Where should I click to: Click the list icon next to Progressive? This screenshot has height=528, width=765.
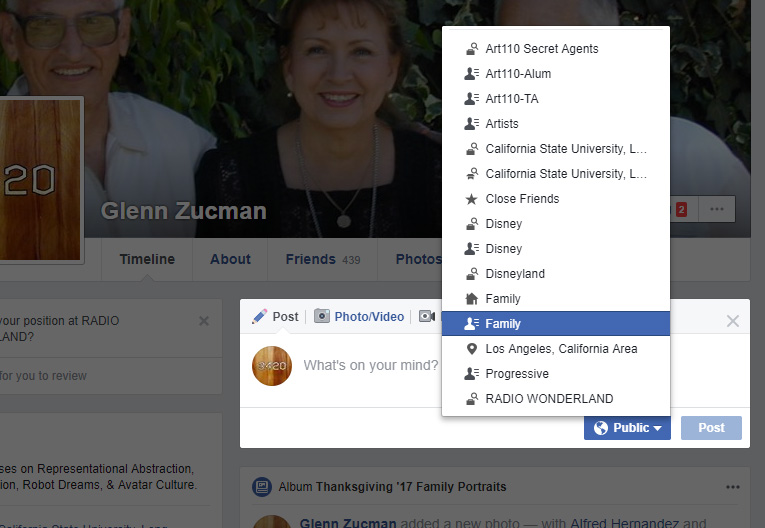(x=471, y=373)
